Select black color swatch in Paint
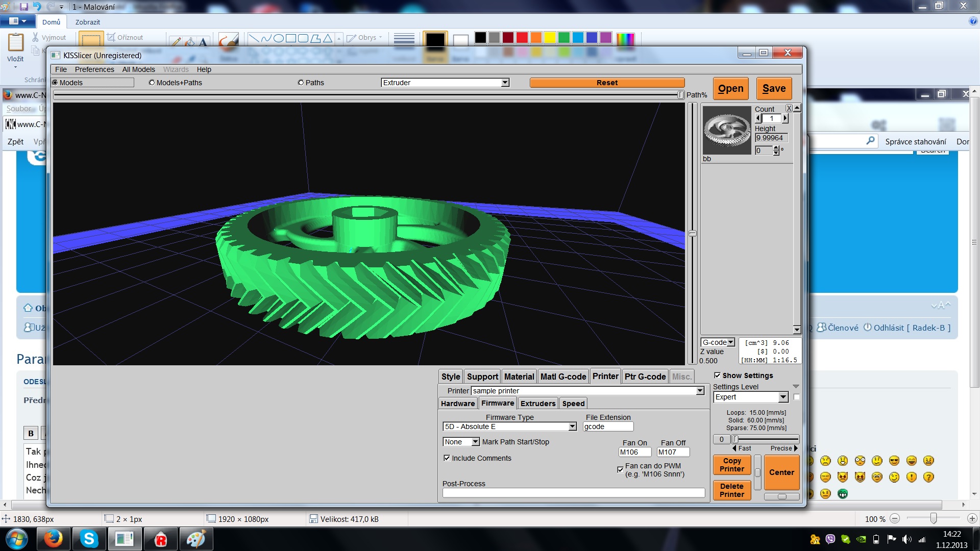 coord(480,38)
